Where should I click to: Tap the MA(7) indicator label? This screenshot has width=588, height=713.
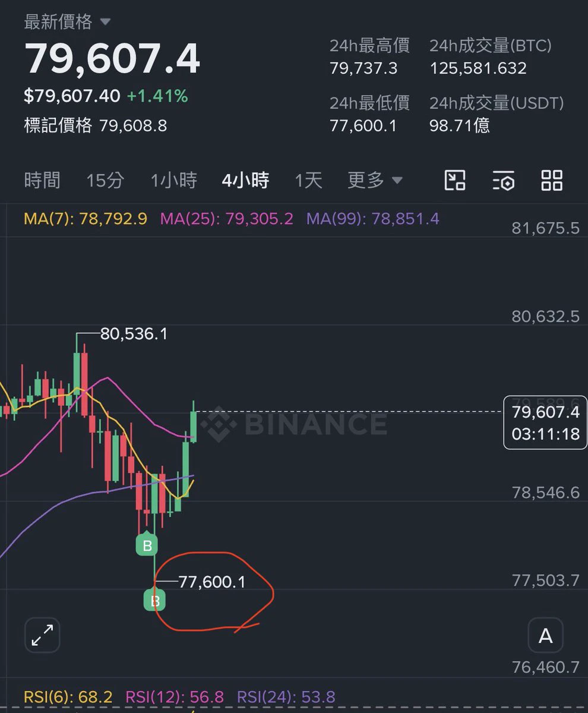tap(86, 219)
